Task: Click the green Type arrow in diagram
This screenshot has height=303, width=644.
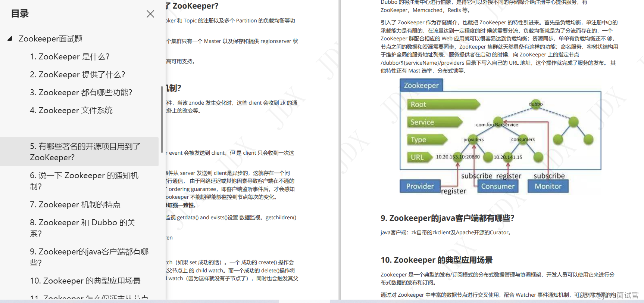Action: pos(427,140)
